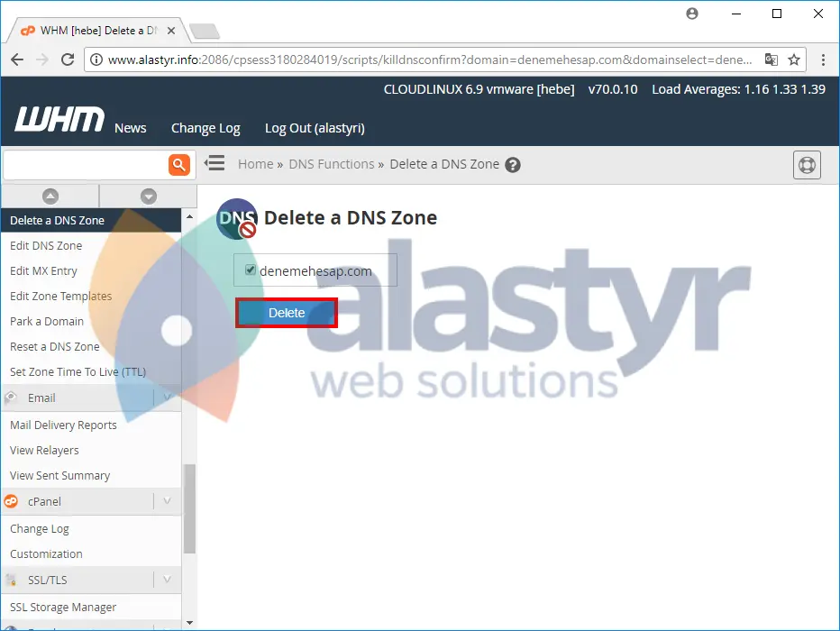Click Change Log link in header
The width and height of the screenshot is (840, 631).
pyautogui.click(x=205, y=129)
